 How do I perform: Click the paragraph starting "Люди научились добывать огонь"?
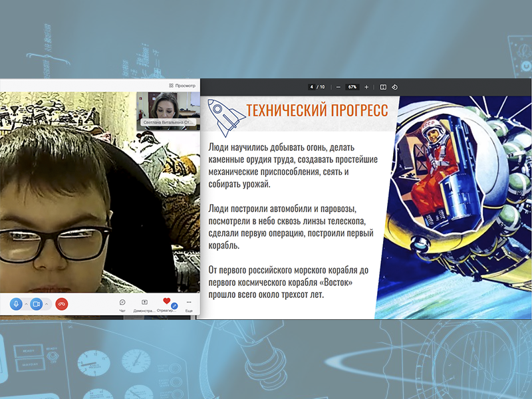pos(293,166)
